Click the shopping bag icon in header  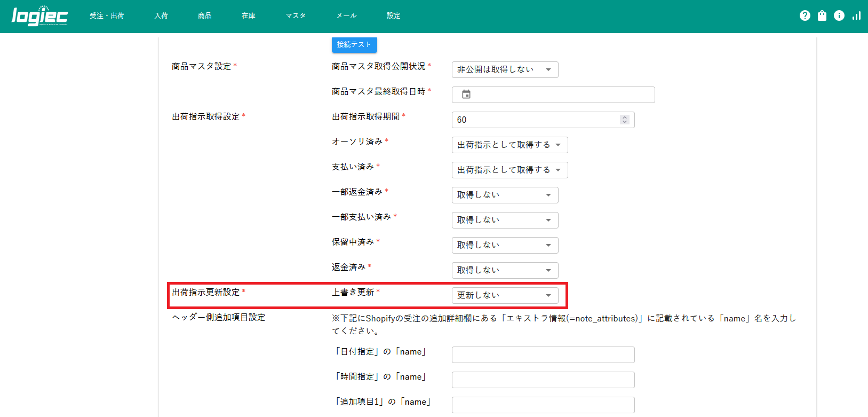tap(822, 16)
